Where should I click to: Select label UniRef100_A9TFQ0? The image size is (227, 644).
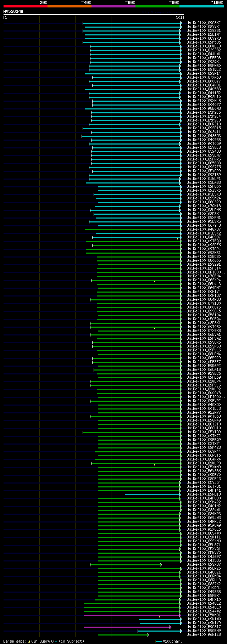(x=204, y=241)
